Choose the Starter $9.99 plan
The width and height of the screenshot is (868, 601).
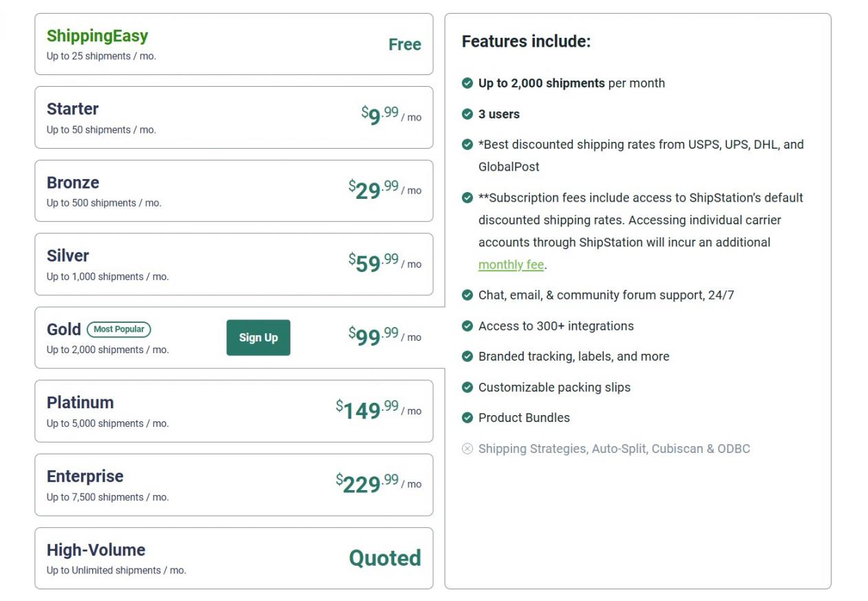click(x=233, y=118)
